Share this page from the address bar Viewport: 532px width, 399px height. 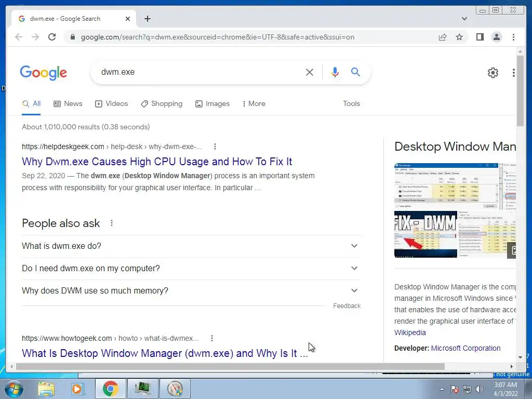pos(443,37)
